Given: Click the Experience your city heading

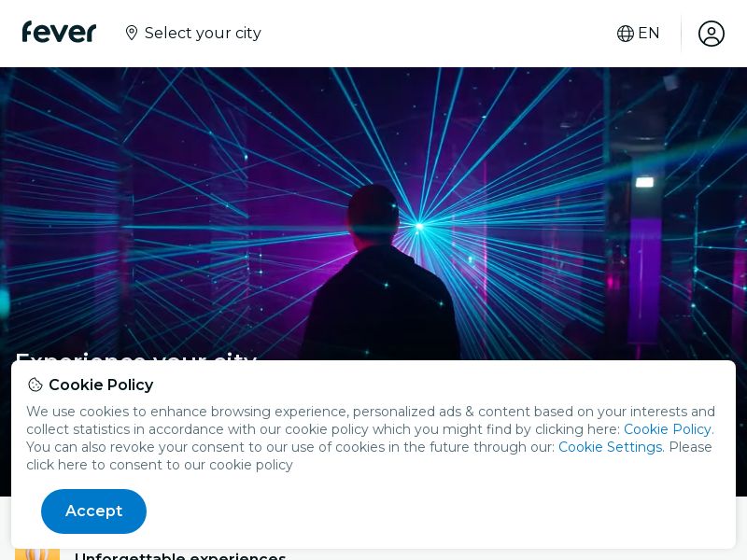Looking at the screenshot, I should (x=135, y=355).
